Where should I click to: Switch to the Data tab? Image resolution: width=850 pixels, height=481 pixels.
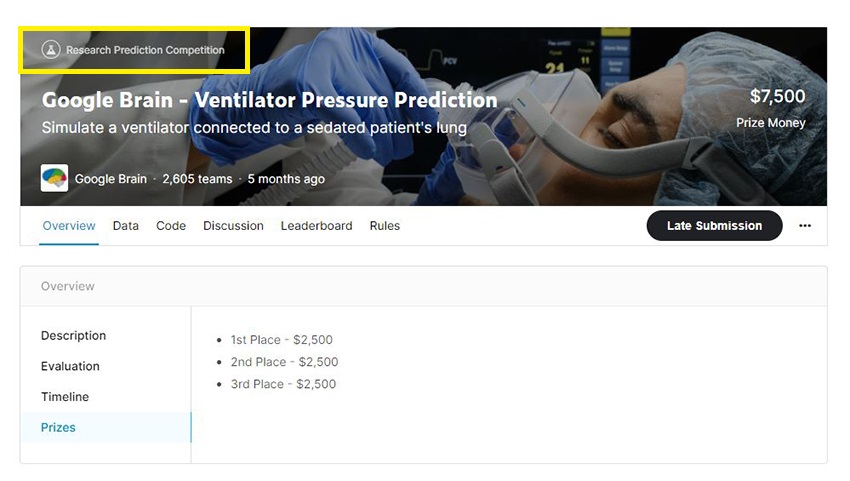pyautogui.click(x=126, y=226)
